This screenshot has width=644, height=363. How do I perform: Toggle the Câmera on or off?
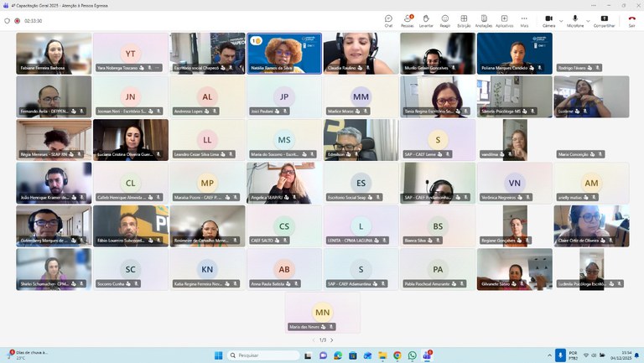[548, 21]
